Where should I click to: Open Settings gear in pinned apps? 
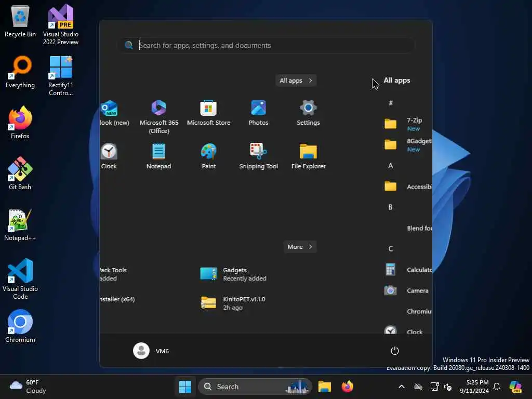[x=308, y=113]
